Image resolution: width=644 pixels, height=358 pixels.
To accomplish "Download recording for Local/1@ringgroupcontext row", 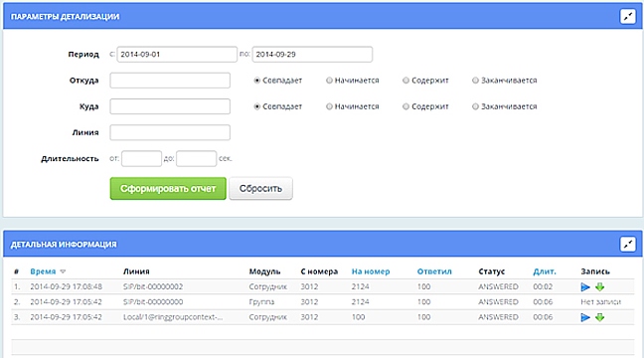I will [x=599, y=317].
